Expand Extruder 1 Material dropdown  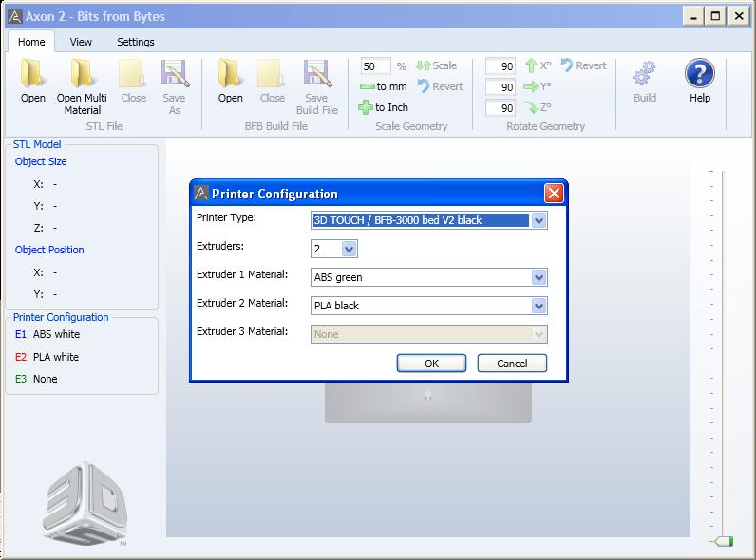539,277
